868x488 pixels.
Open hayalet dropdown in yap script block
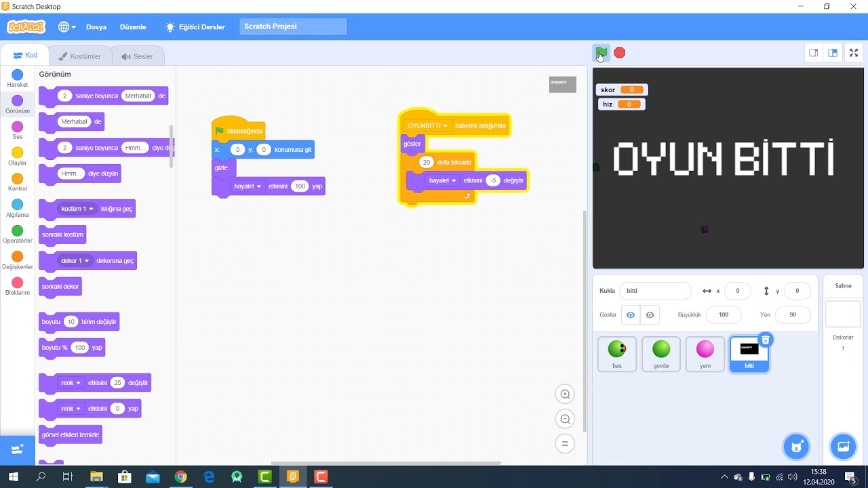[248, 186]
